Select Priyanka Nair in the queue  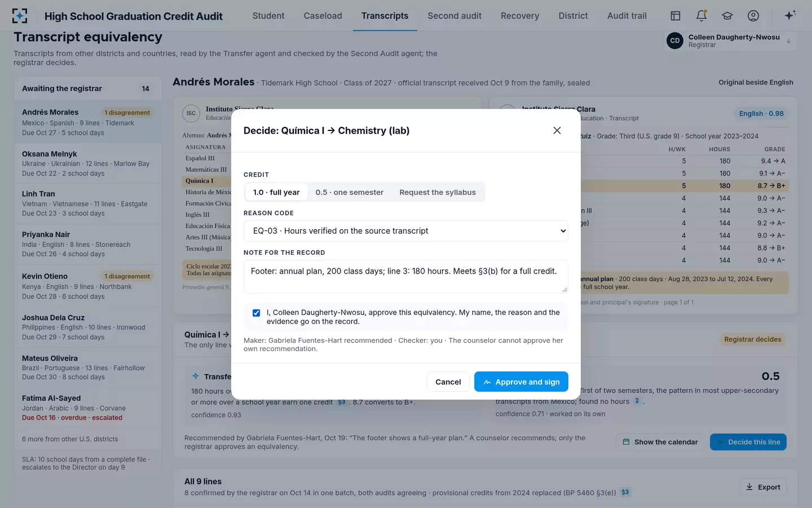click(x=87, y=244)
